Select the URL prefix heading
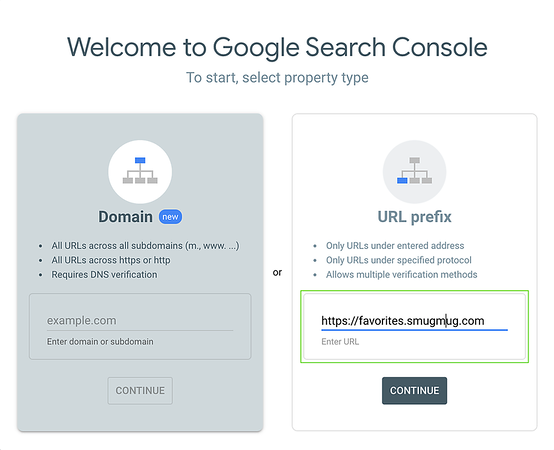554x450 pixels. [414, 217]
